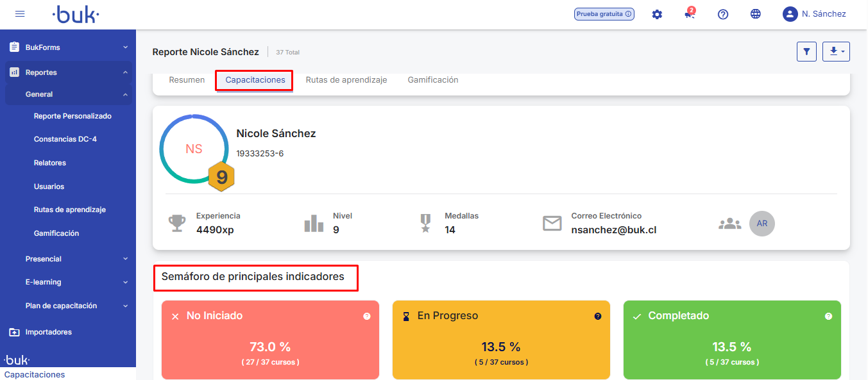
Task: Click help icon on No Iniciado card
Action: [367, 317]
